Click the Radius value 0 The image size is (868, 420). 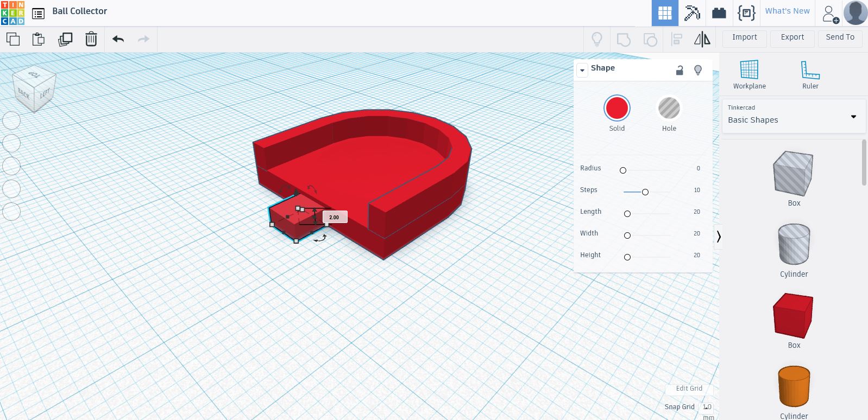point(699,168)
